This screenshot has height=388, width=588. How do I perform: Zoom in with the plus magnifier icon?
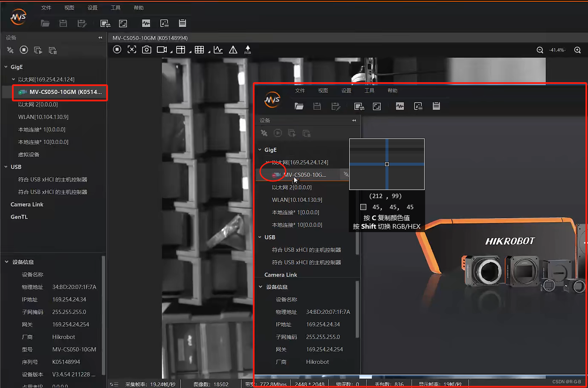pyautogui.click(x=577, y=50)
